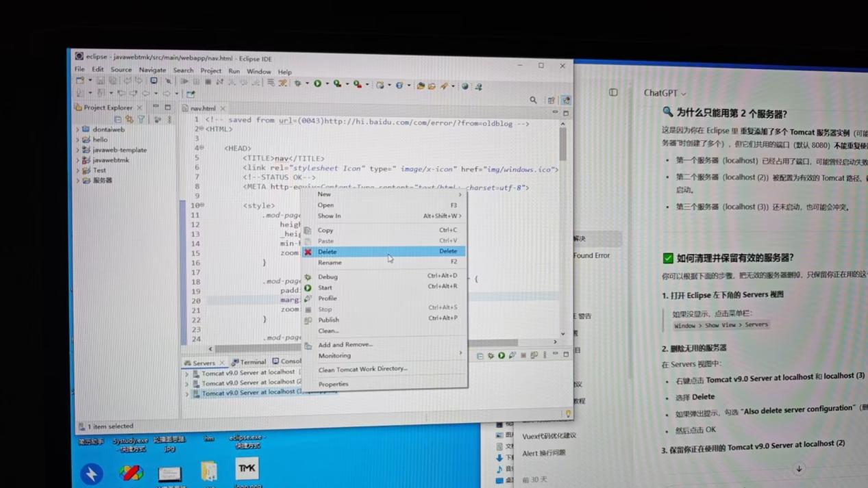868x488 pixels.
Task: Expand the Tomcat v9.0 Server at localhost (2) entry
Action: [x=186, y=383]
